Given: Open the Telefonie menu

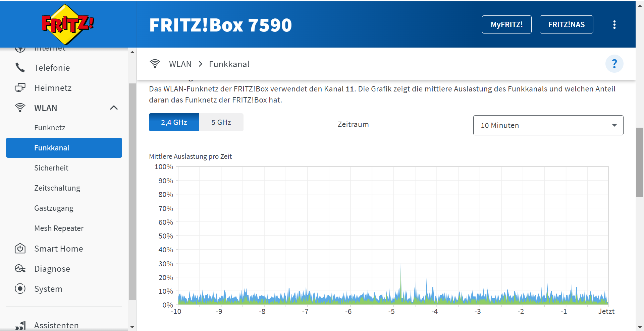Looking at the screenshot, I should [x=52, y=68].
